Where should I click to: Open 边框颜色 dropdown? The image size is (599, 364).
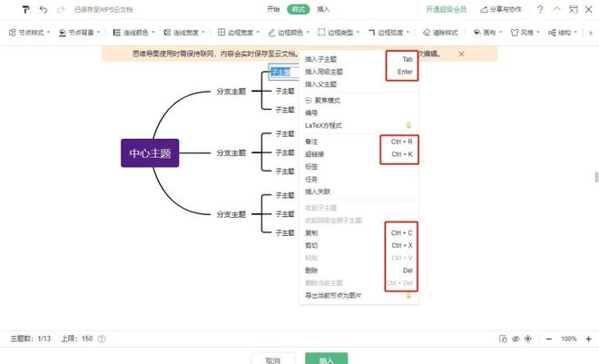(x=289, y=33)
